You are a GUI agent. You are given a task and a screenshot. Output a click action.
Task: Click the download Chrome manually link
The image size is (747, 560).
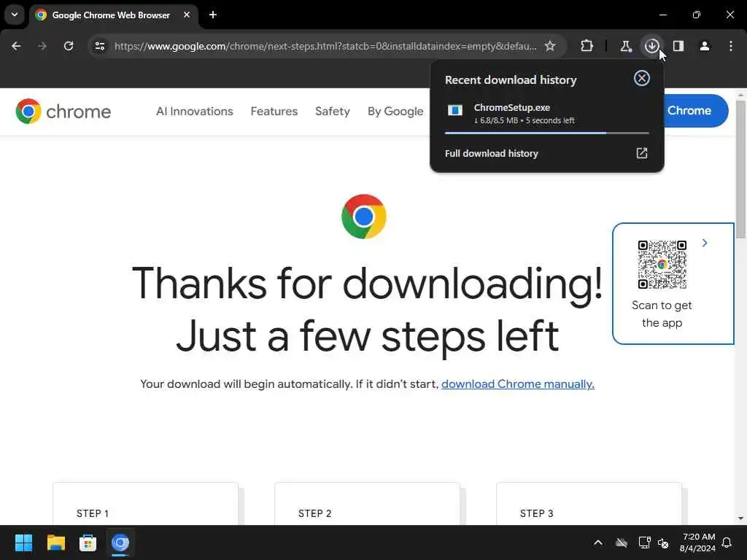[x=518, y=384]
